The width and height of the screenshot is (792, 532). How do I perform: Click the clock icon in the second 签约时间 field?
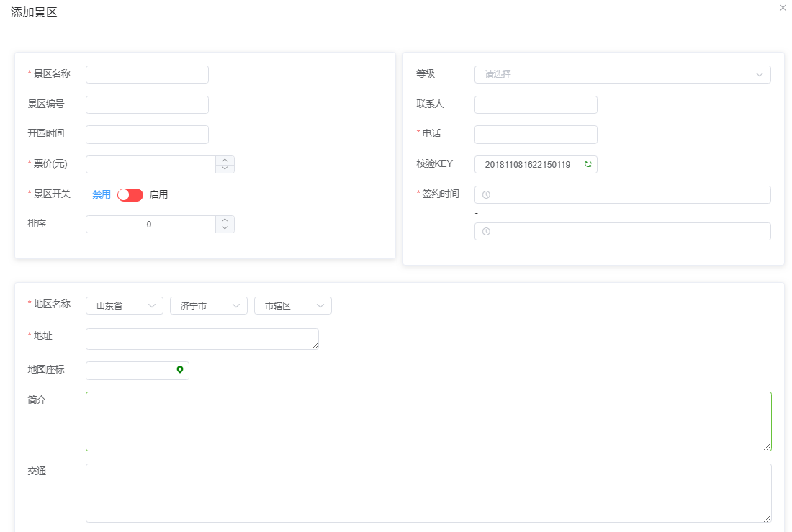tap(486, 231)
